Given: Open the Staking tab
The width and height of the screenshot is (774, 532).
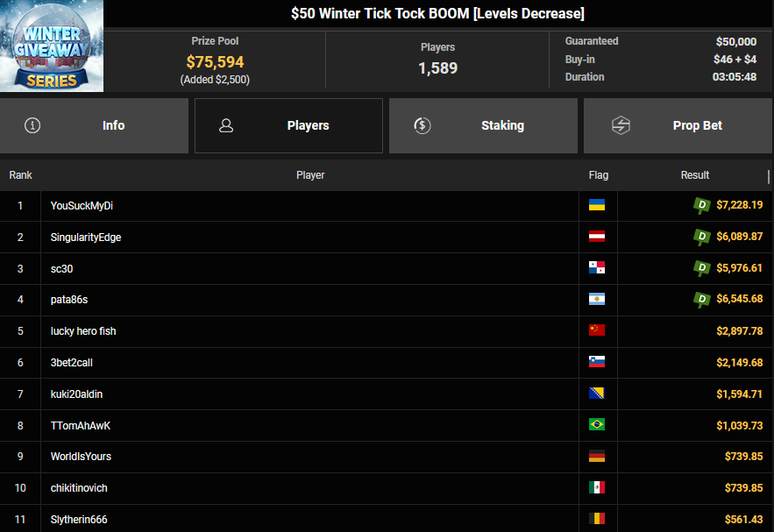Looking at the screenshot, I should (x=483, y=125).
